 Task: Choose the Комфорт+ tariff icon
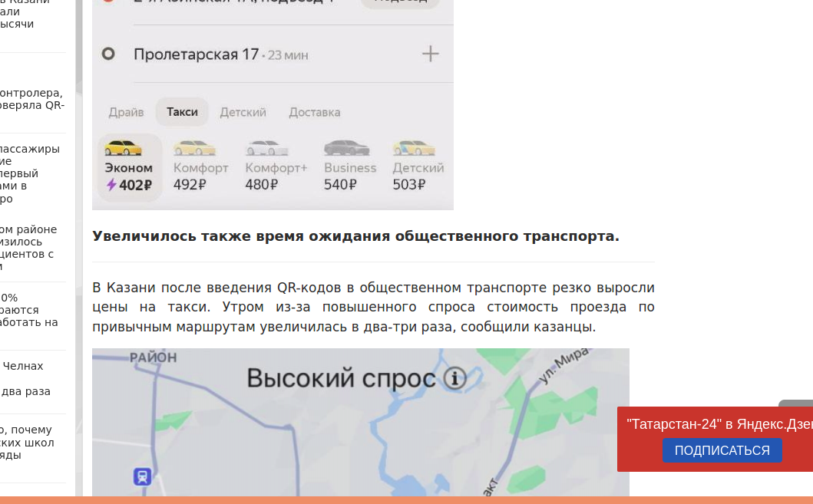(x=266, y=146)
